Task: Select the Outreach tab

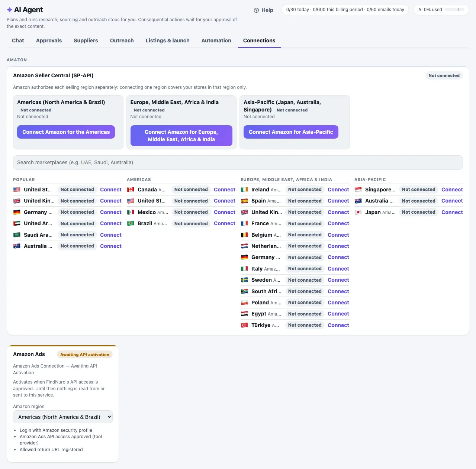Action: (x=122, y=41)
